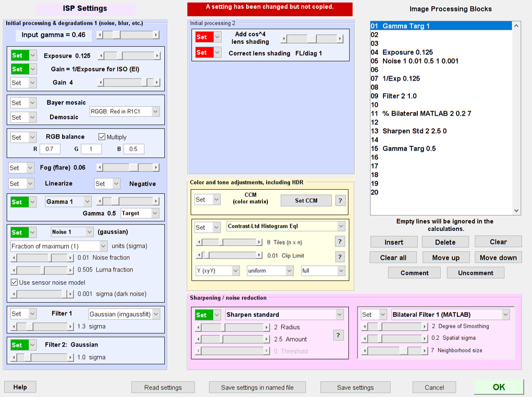The image size is (532, 397).
Task: Click the R value input field
Action: tap(50, 149)
